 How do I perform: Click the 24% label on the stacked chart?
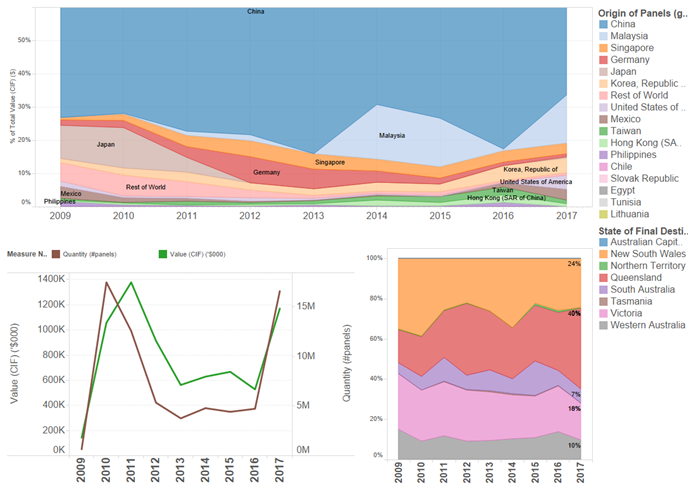574,264
